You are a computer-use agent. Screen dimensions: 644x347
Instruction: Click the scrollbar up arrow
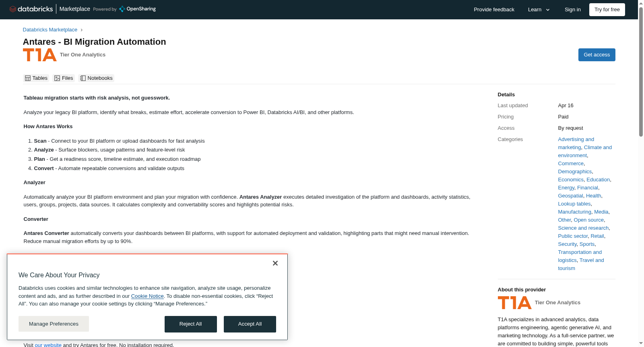[641, 3]
